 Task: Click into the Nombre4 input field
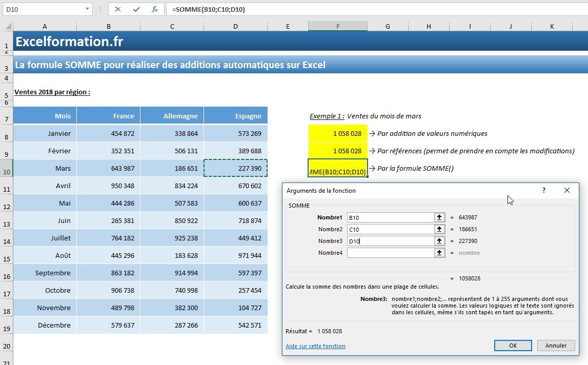coord(390,253)
